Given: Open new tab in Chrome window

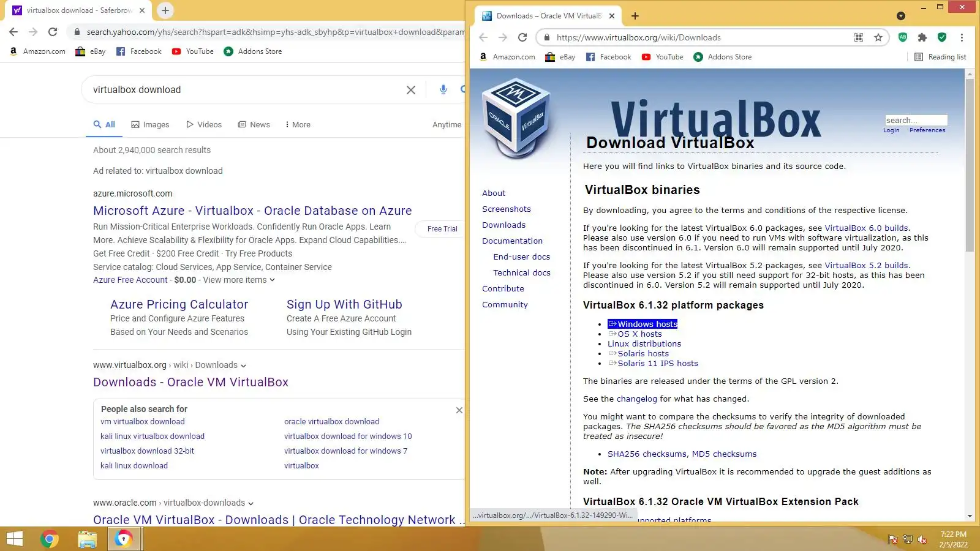Looking at the screenshot, I should pyautogui.click(x=635, y=16).
